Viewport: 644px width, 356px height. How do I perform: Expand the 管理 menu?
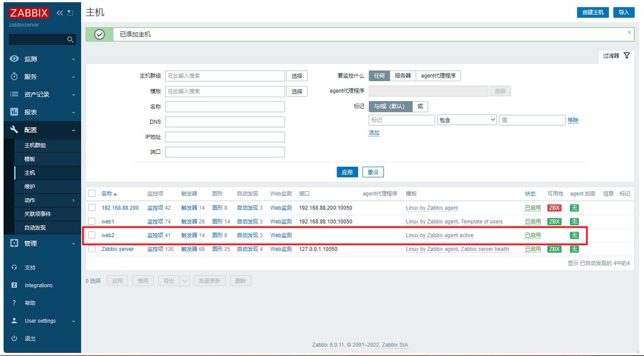(73, 244)
